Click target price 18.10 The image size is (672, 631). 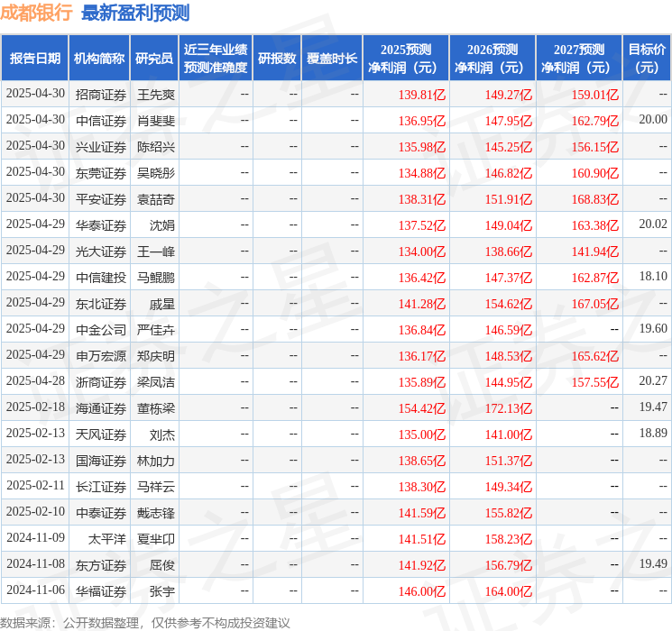pos(653,276)
